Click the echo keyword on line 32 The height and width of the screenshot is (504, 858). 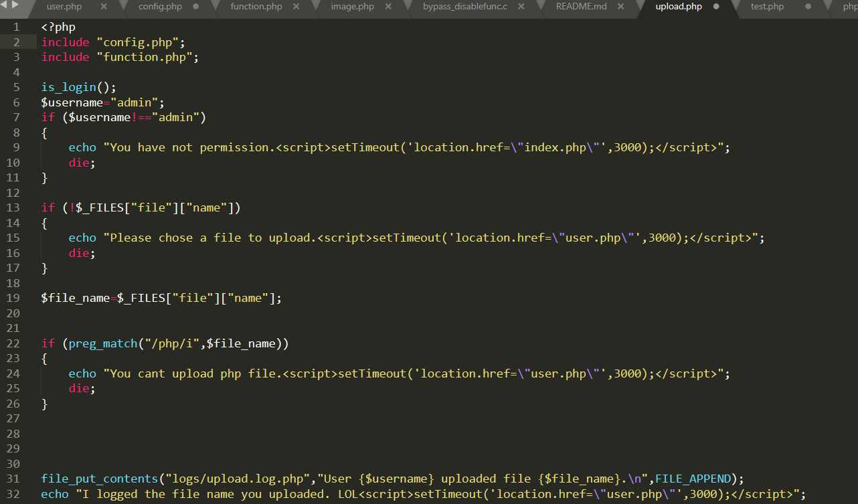pos(55,494)
